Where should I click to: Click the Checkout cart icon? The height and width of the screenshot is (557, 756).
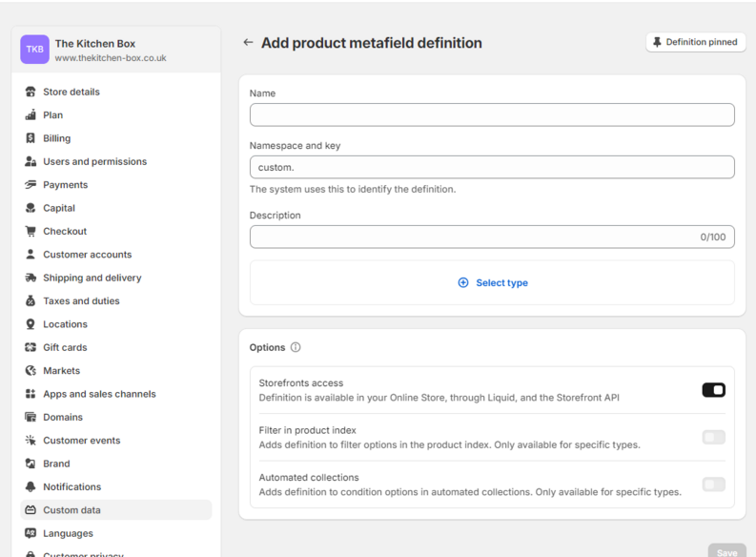pos(31,231)
